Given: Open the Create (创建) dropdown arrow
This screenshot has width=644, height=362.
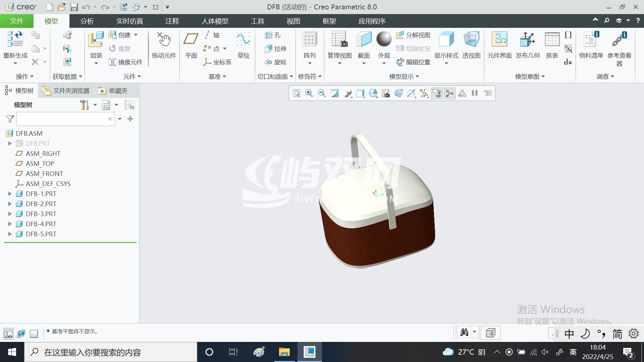Looking at the screenshot, I should click(x=136, y=35).
